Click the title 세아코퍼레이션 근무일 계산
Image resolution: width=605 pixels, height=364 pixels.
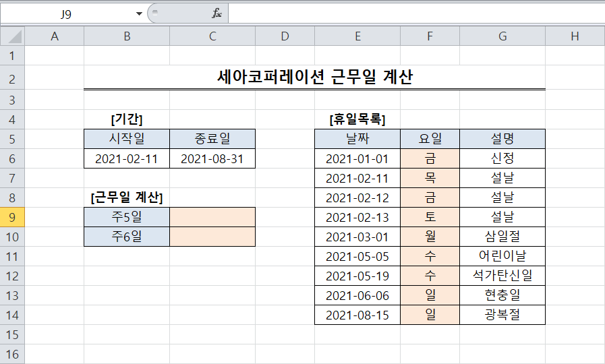coord(315,77)
